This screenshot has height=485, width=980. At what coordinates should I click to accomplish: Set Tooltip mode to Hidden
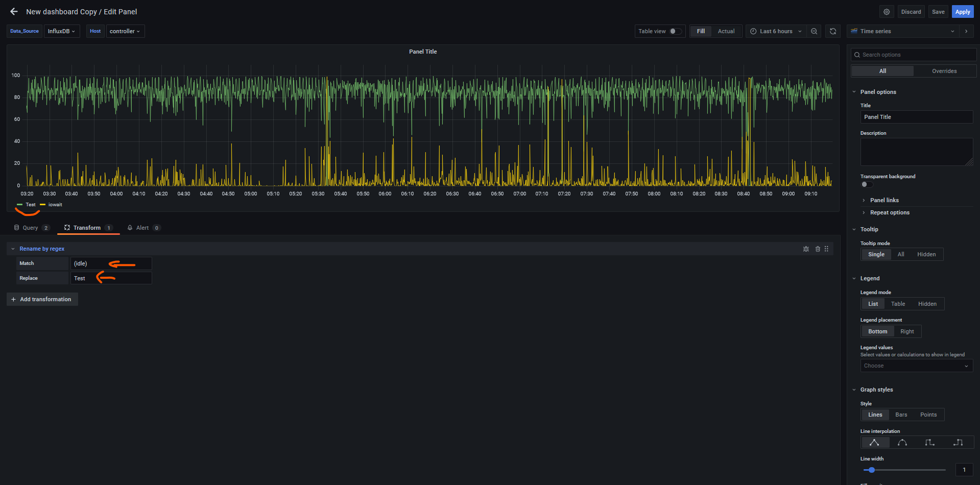click(x=926, y=254)
